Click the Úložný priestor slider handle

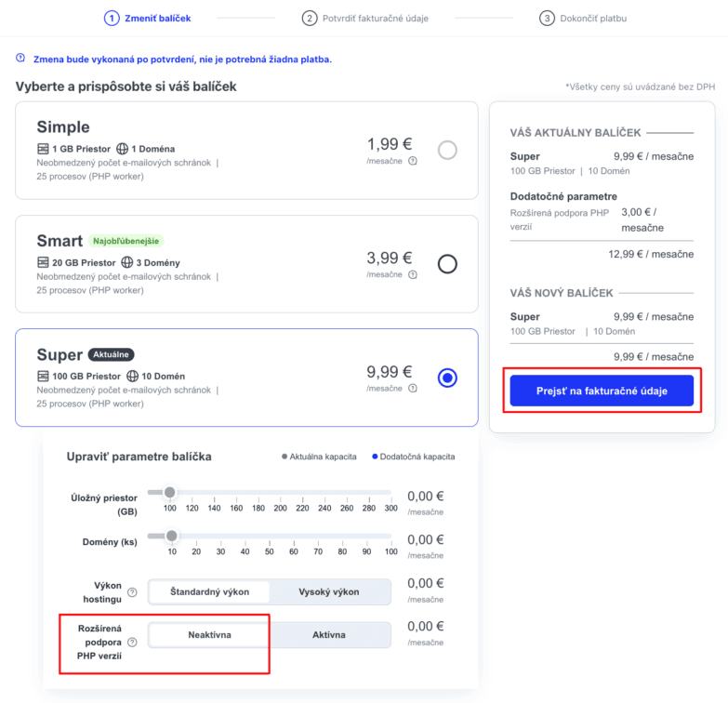tap(169, 492)
